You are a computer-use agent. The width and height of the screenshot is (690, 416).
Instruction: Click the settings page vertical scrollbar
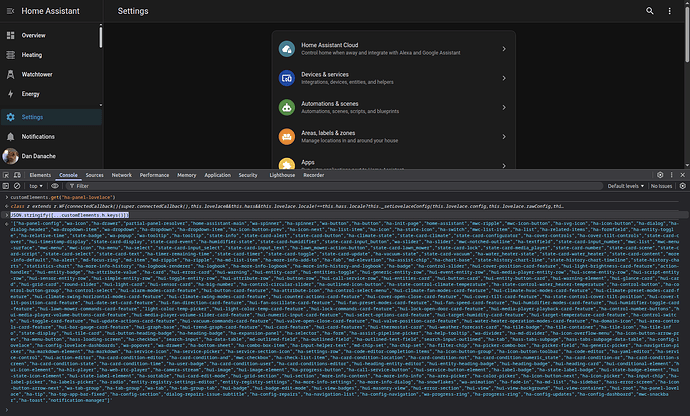(x=687, y=33)
